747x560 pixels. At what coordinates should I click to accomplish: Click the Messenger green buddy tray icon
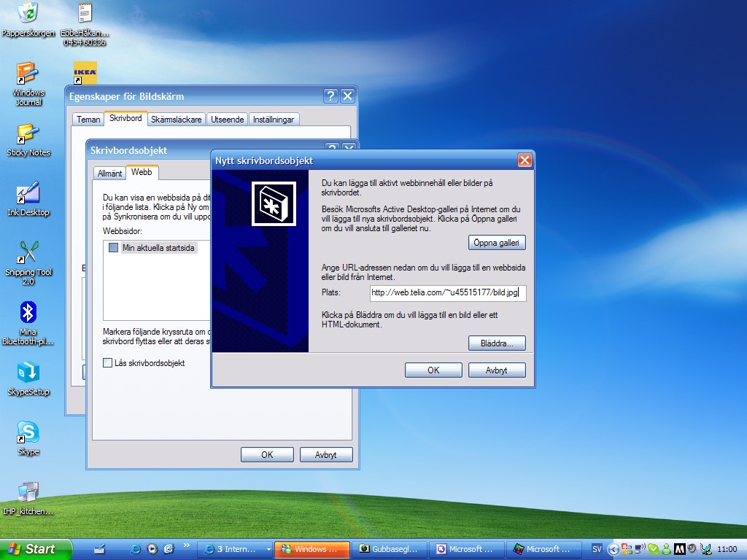coord(667,550)
